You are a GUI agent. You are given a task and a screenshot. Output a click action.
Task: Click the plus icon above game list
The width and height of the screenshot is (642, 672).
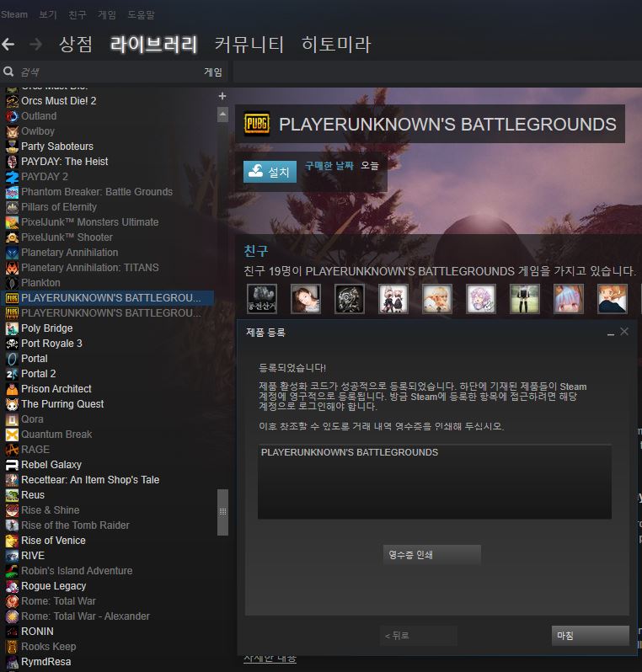tap(222, 96)
